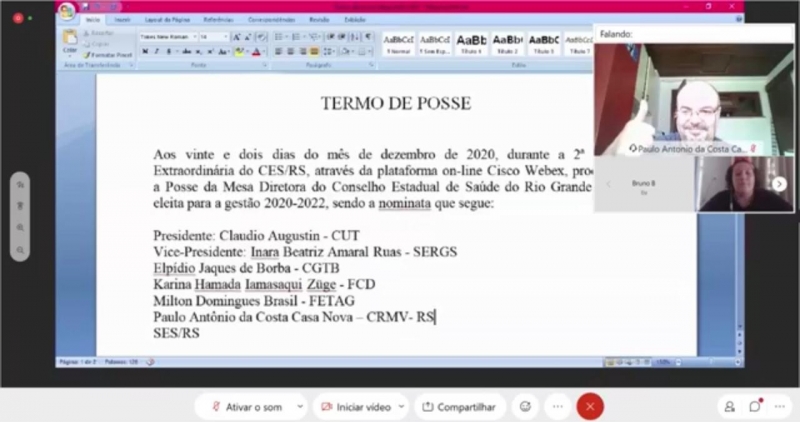
Task: Open the chat panel icon
Action: click(x=755, y=407)
